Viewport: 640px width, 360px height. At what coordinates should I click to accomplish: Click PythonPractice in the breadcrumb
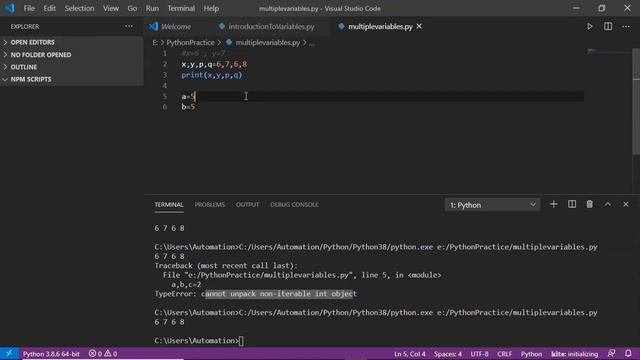(190, 42)
